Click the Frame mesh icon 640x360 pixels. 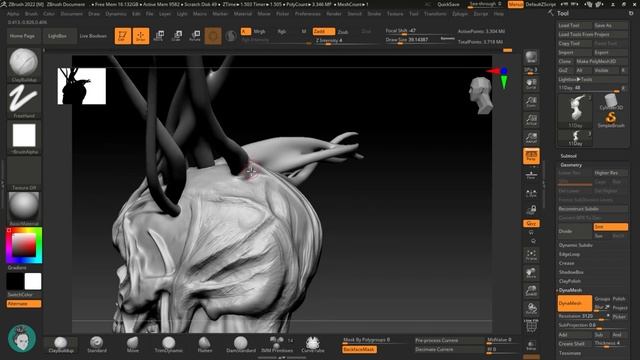[x=531, y=256]
